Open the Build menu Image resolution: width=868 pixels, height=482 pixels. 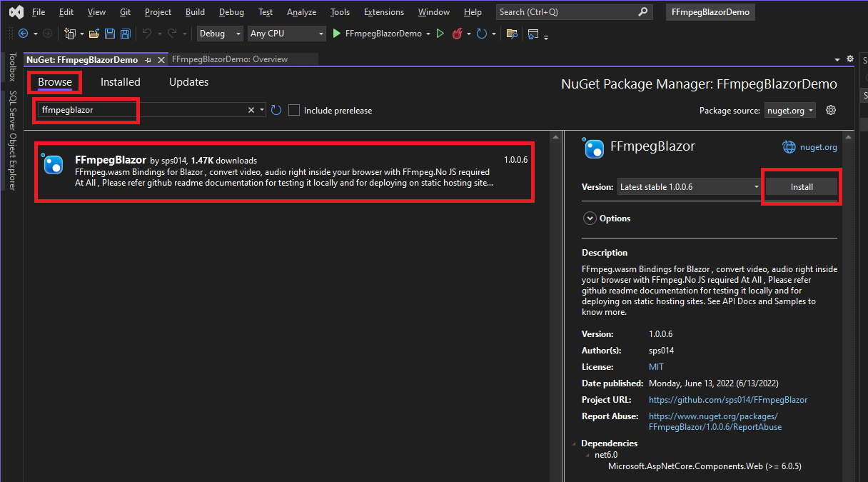point(195,12)
